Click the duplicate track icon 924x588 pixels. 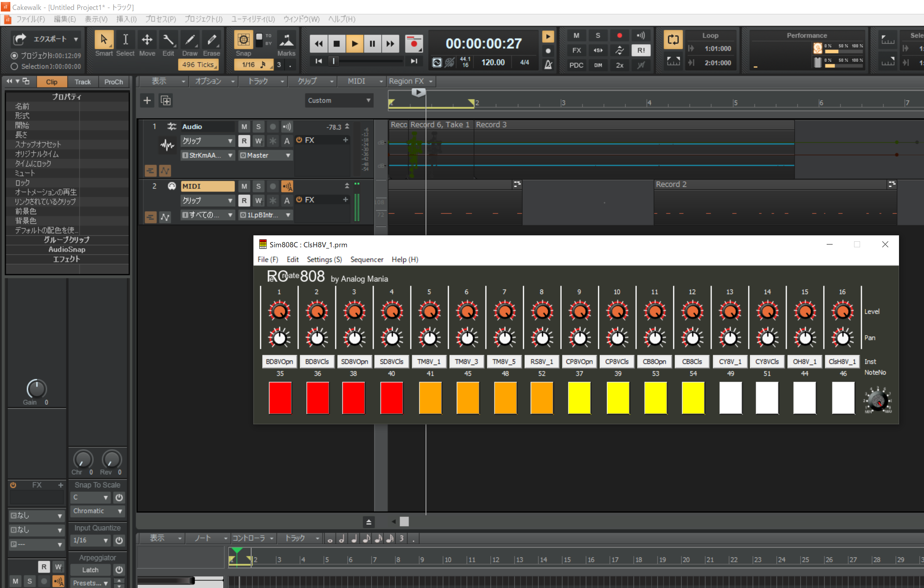click(x=166, y=101)
